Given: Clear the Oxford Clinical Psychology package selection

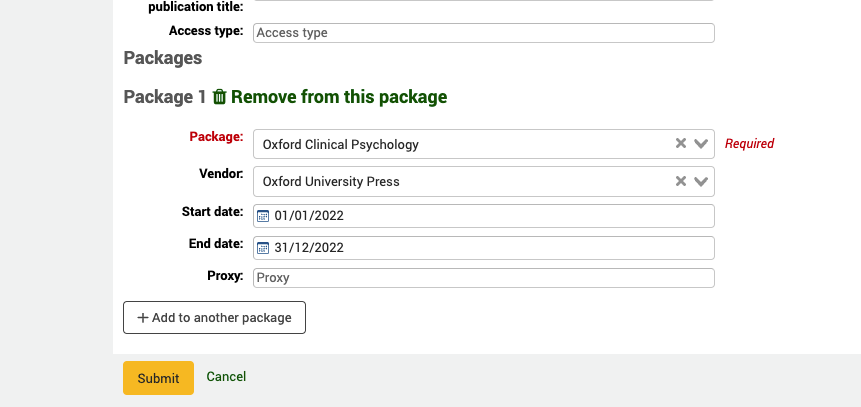Looking at the screenshot, I should point(681,144).
